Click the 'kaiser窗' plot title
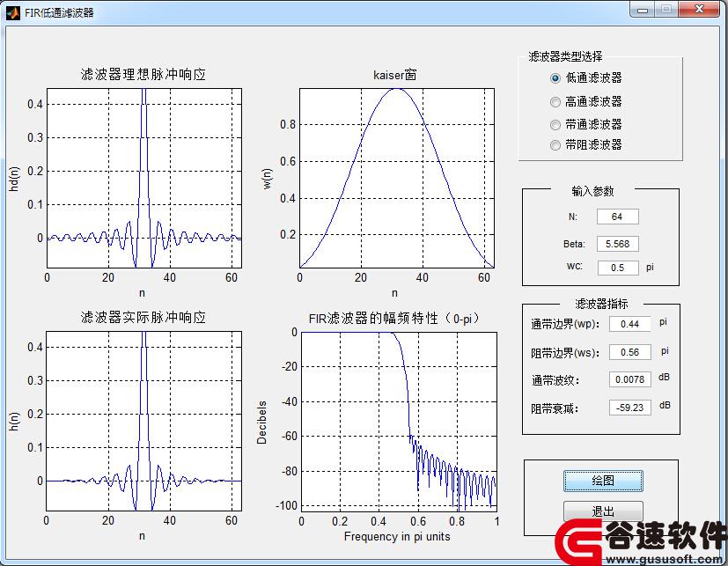 (x=394, y=75)
